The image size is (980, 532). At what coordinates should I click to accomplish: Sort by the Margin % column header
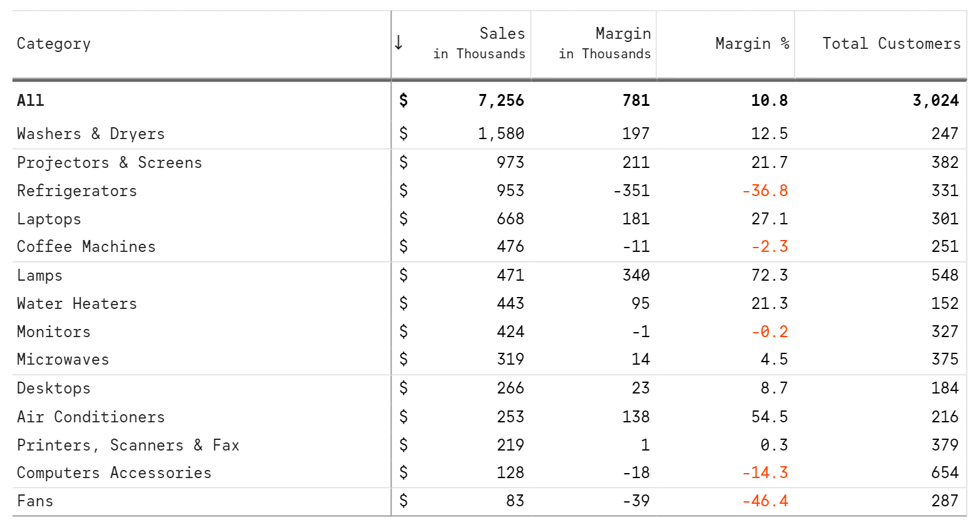pyautogui.click(x=752, y=44)
